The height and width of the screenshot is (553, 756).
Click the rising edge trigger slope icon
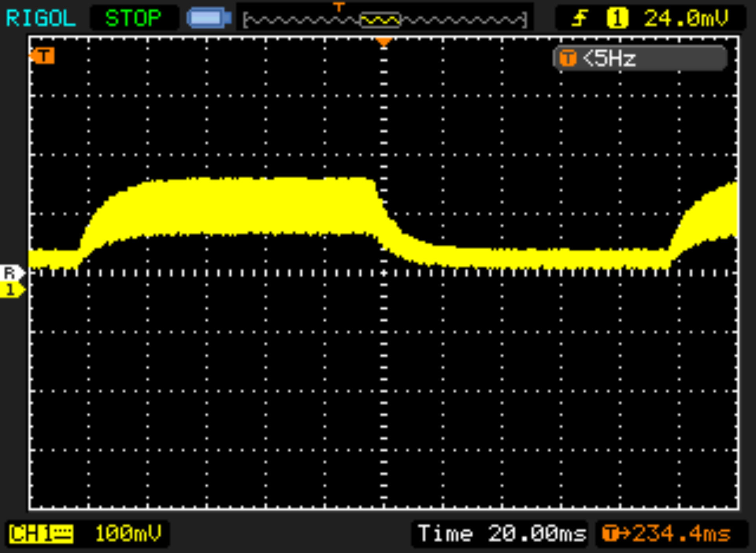point(580,18)
